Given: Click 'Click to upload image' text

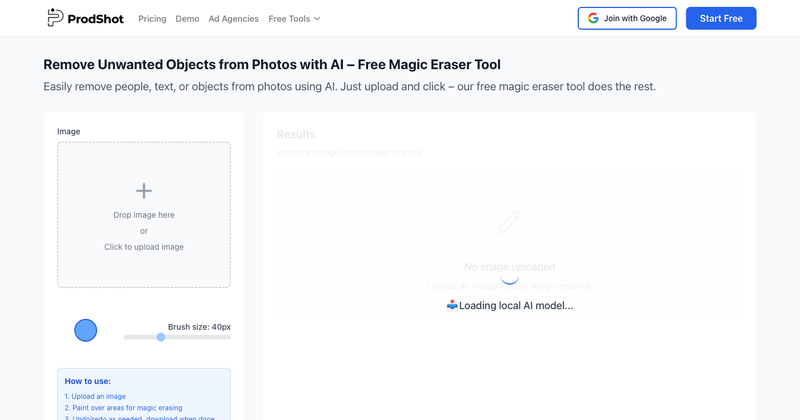Looking at the screenshot, I should tap(144, 247).
